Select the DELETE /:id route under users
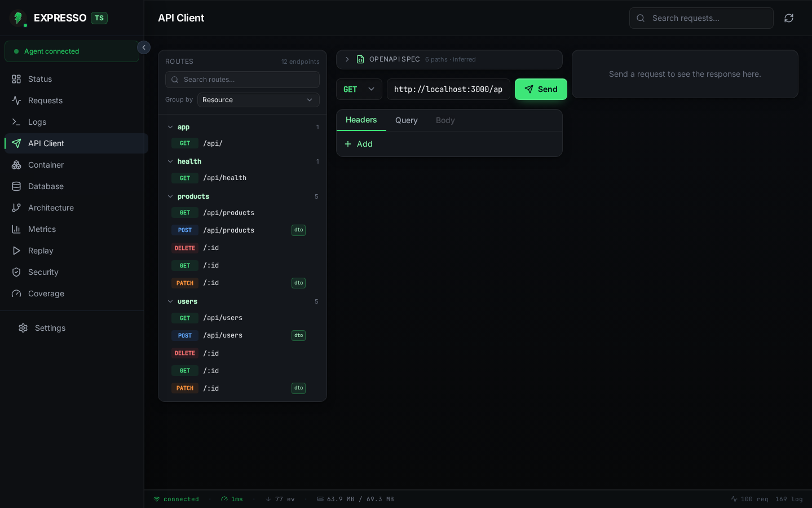 coord(242,353)
